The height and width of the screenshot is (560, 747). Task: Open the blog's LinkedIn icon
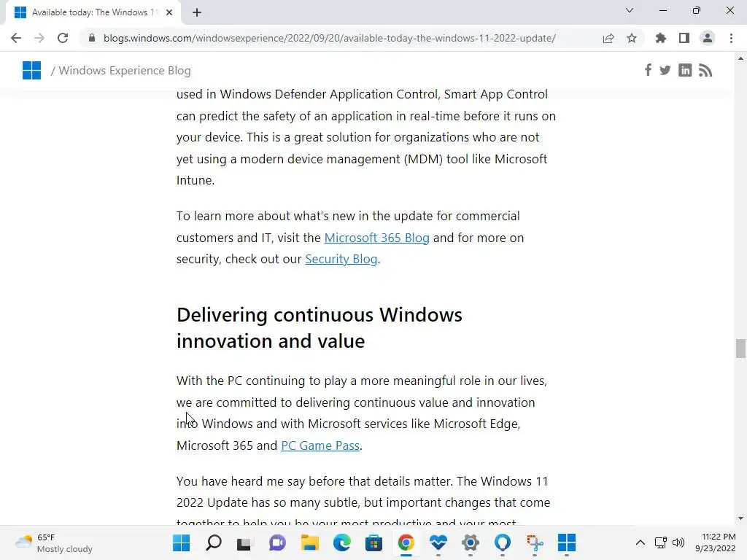pyautogui.click(x=685, y=71)
